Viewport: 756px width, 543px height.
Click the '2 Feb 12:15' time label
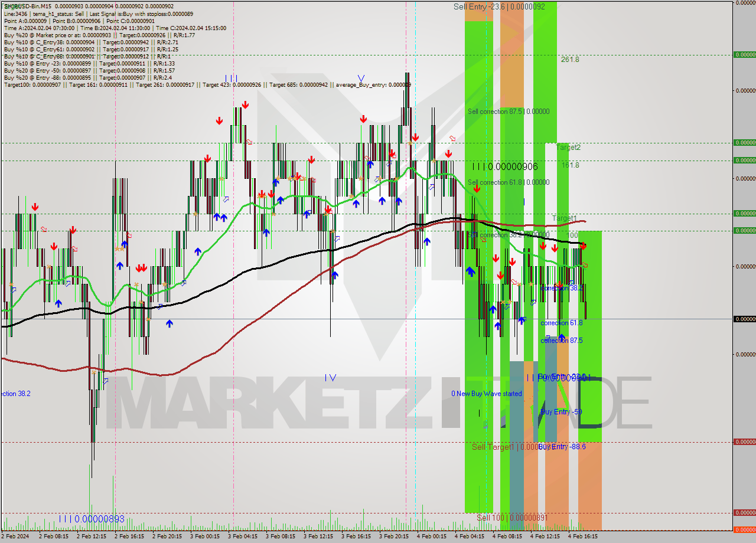click(x=92, y=537)
